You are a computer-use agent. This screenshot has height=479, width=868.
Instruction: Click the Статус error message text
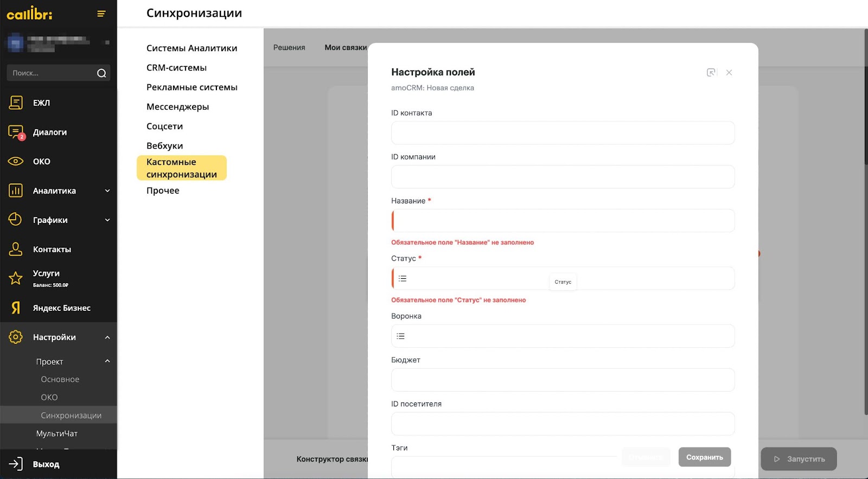click(458, 300)
